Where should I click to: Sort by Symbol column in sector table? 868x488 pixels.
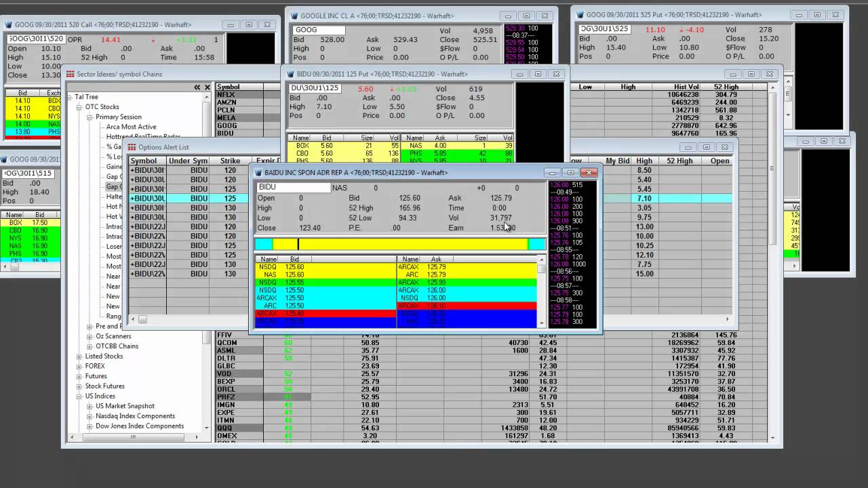(239, 87)
